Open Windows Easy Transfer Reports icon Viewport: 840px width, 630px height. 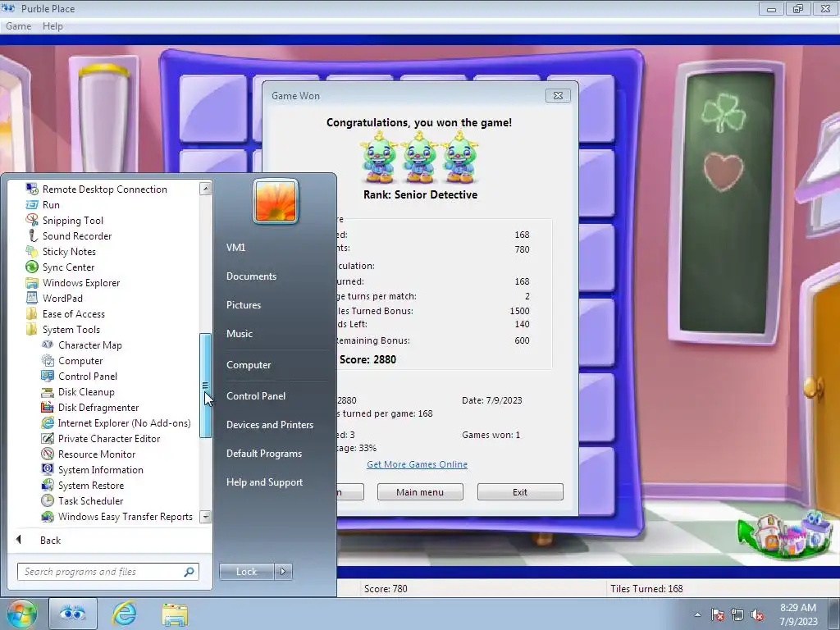[48, 517]
